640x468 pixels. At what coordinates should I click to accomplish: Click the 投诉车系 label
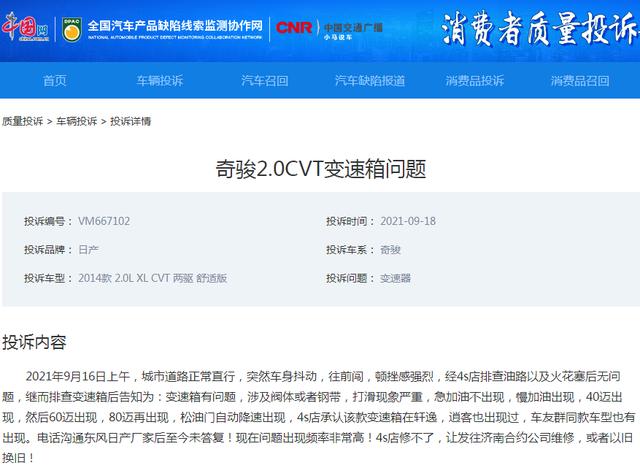click(x=350, y=250)
